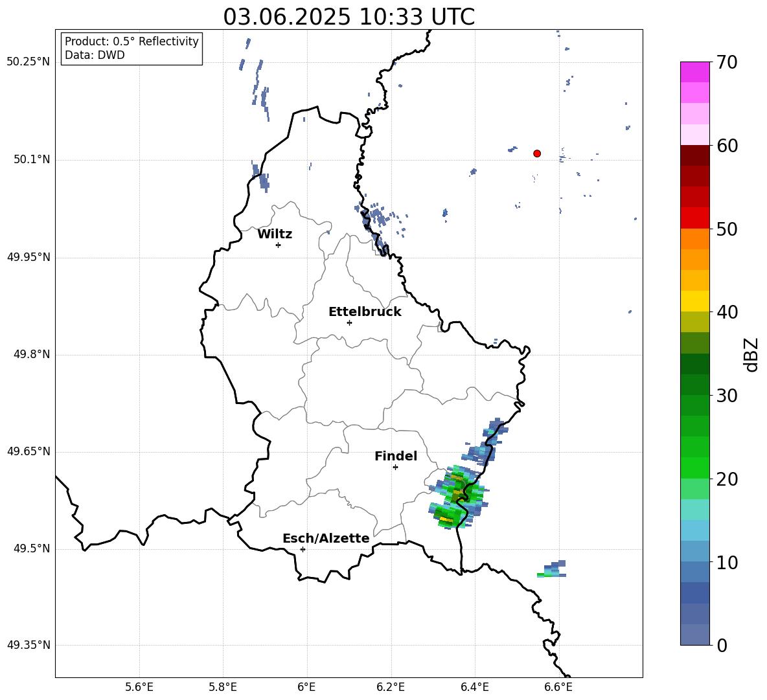
Task: Click the 6.2°E longitude tick label
Action: coord(391,687)
